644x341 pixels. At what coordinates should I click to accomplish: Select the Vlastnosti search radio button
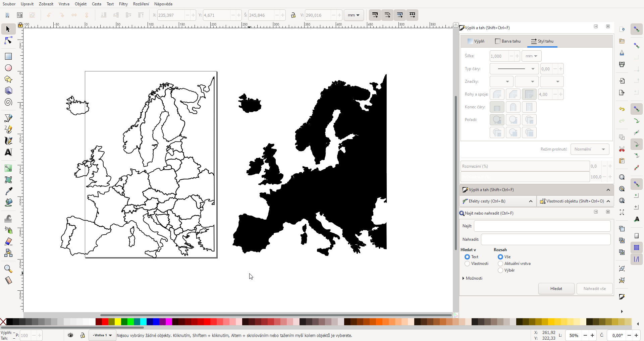point(467,264)
